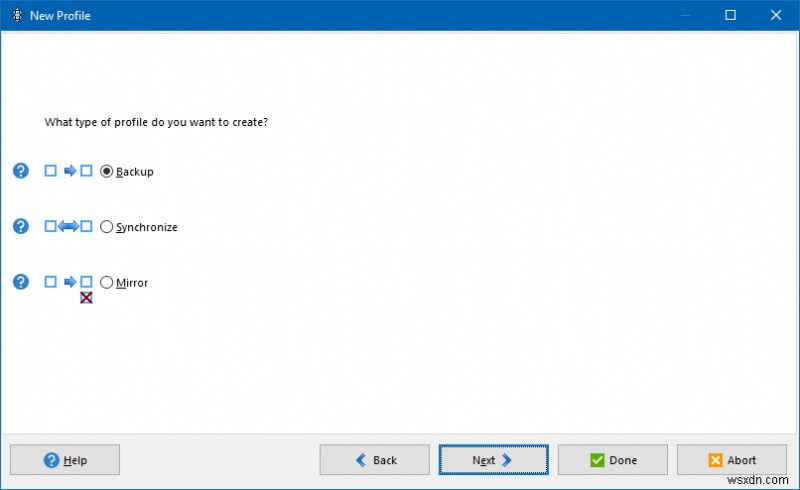The width and height of the screenshot is (800, 490).
Task: Choose the Synchronize profile type
Action: pos(107,227)
